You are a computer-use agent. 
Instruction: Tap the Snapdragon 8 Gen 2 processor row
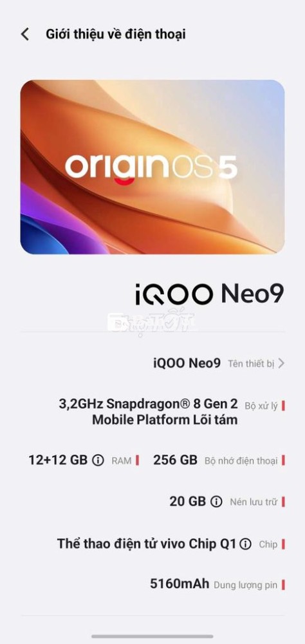152,412
